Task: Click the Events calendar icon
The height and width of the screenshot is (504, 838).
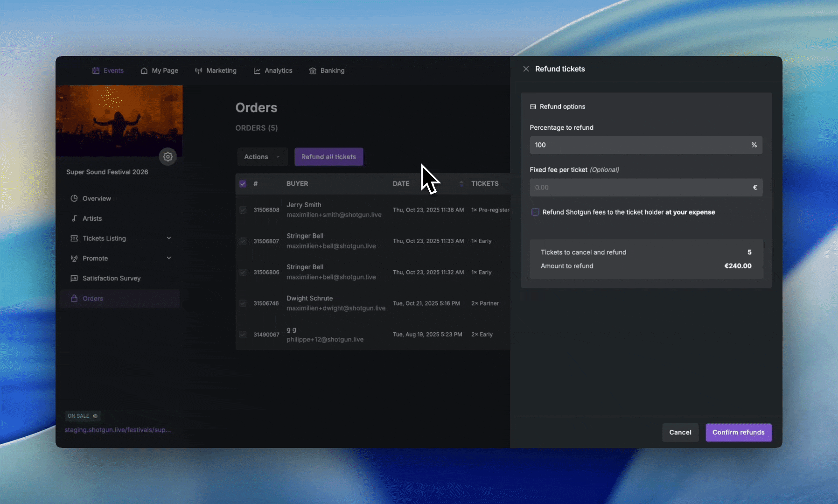Action: (96, 70)
